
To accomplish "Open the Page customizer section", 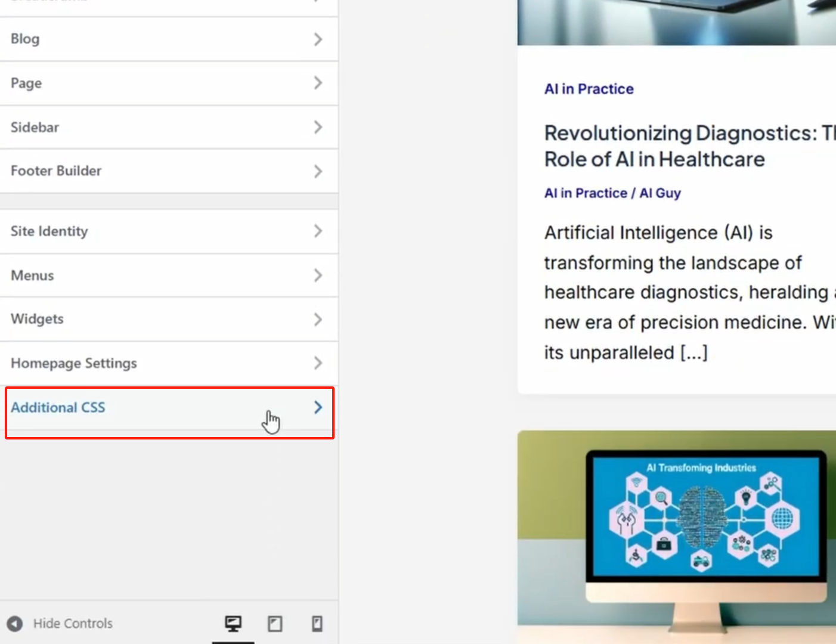I will 169,83.
